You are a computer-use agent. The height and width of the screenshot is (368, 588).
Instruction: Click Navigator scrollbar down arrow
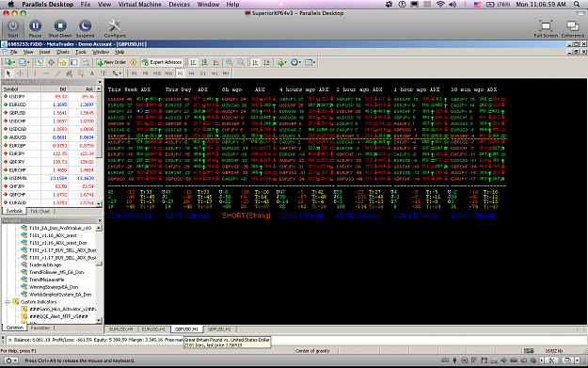pyautogui.click(x=99, y=321)
